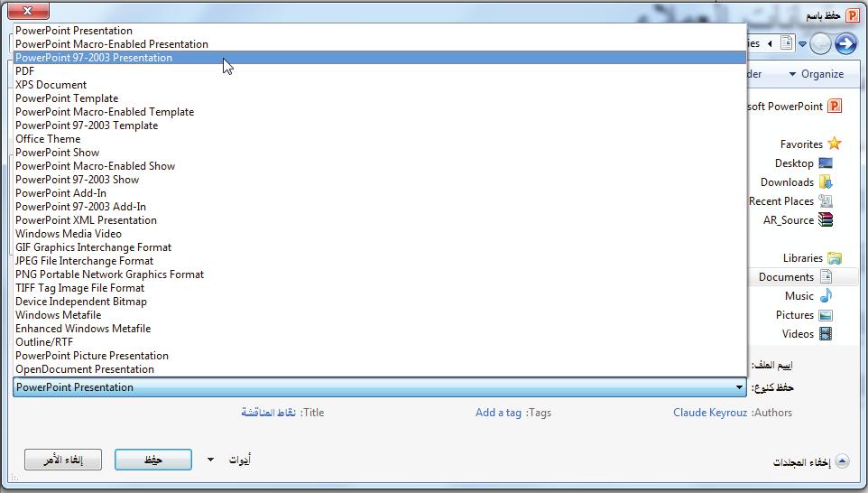Hide folders using the arrow toggle
The height and width of the screenshot is (493, 868).
(842, 461)
